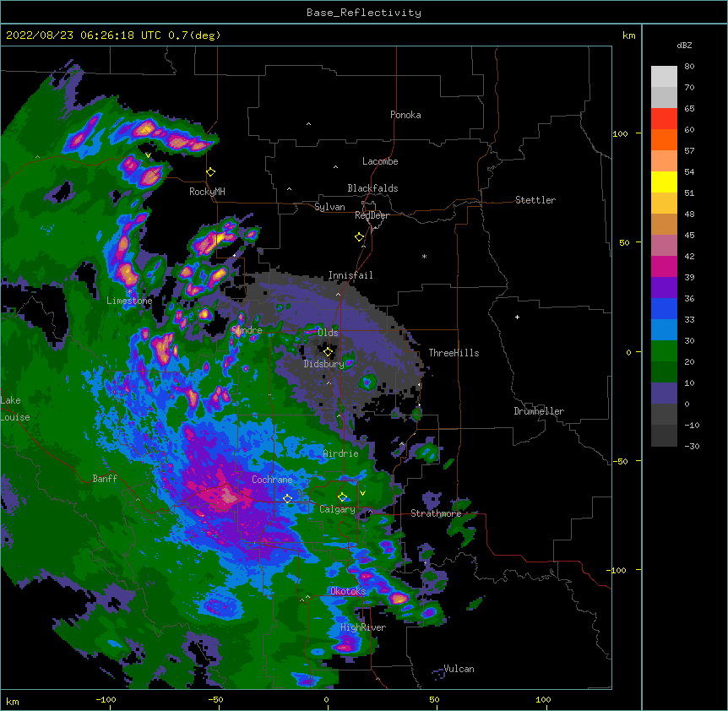This screenshot has width=728, height=711.
Task: Select the magenta 39-42 dBZ legend swatch
Action: point(664,266)
